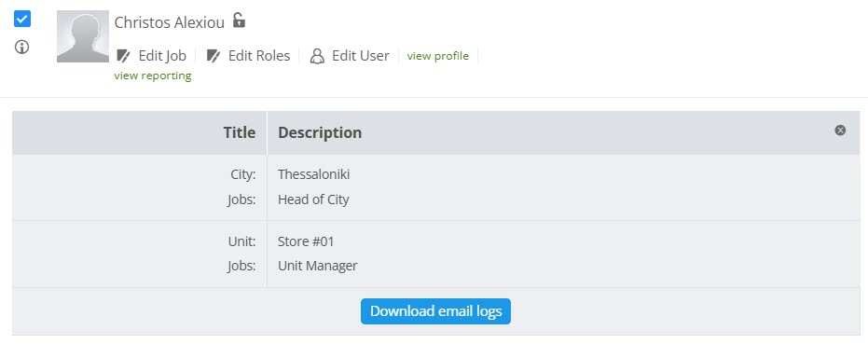Image resolution: width=868 pixels, height=344 pixels.
Task: Download email logs
Action: 435,311
